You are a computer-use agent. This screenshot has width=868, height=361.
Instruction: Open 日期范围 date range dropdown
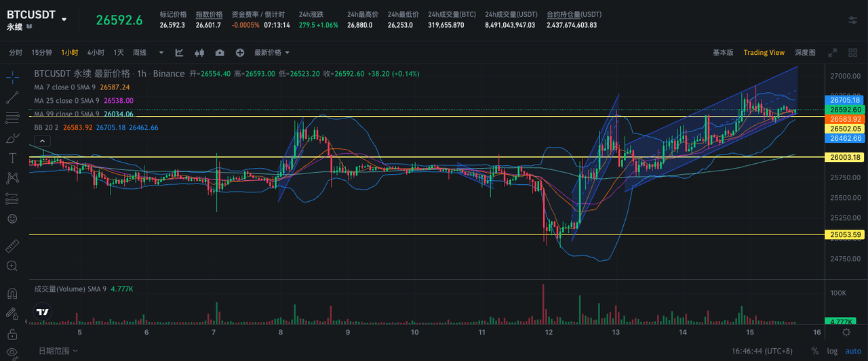[x=58, y=351]
